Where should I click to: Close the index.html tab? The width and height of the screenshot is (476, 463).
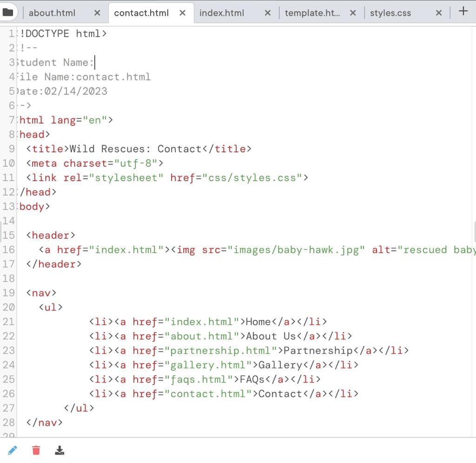[x=267, y=13]
